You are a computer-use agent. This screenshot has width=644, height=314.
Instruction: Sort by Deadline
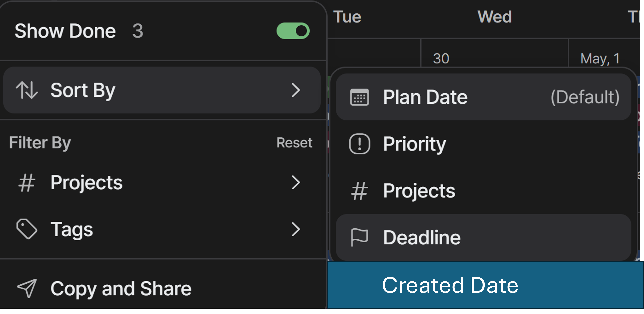point(484,237)
